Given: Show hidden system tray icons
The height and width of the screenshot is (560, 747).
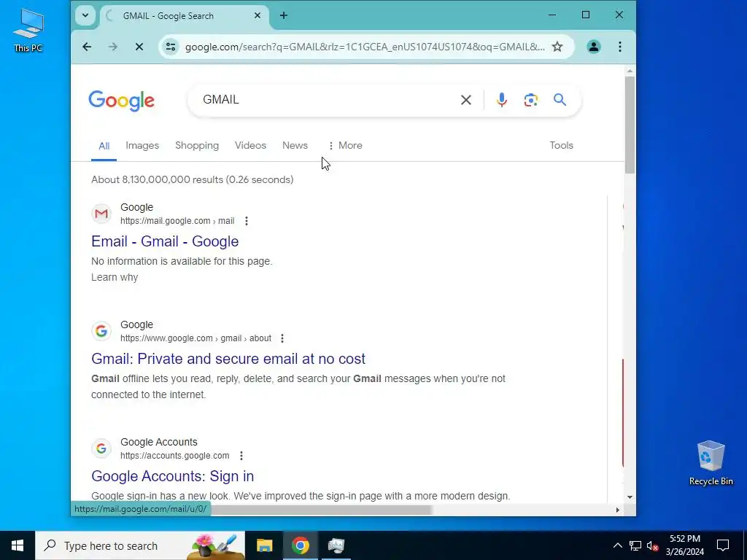Looking at the screenshot, I should point(617,545).
